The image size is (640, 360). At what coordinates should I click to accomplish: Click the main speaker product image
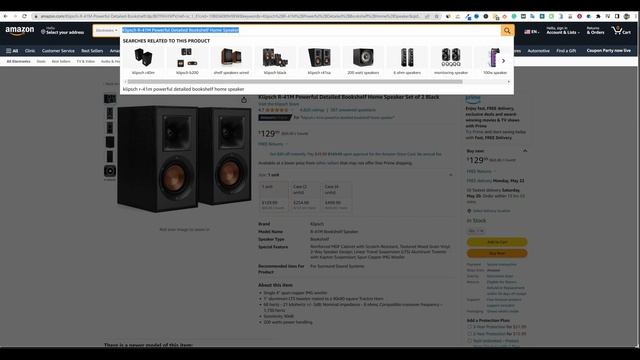pos(184,159)
